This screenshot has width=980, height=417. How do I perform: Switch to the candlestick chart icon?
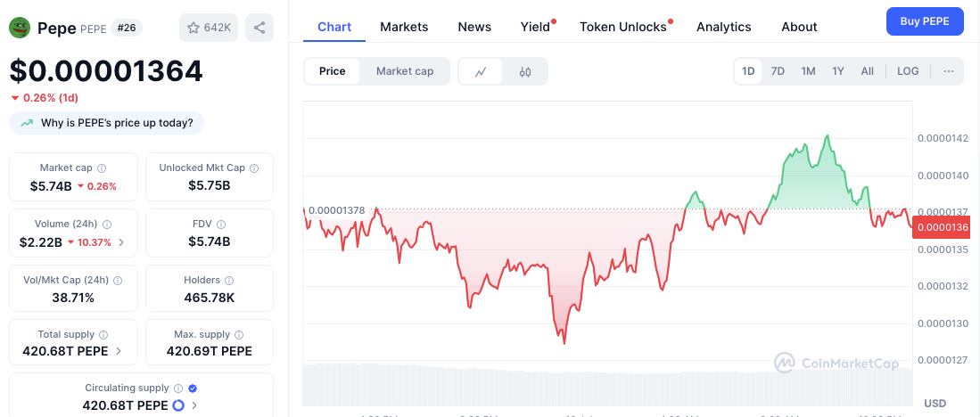525,72
